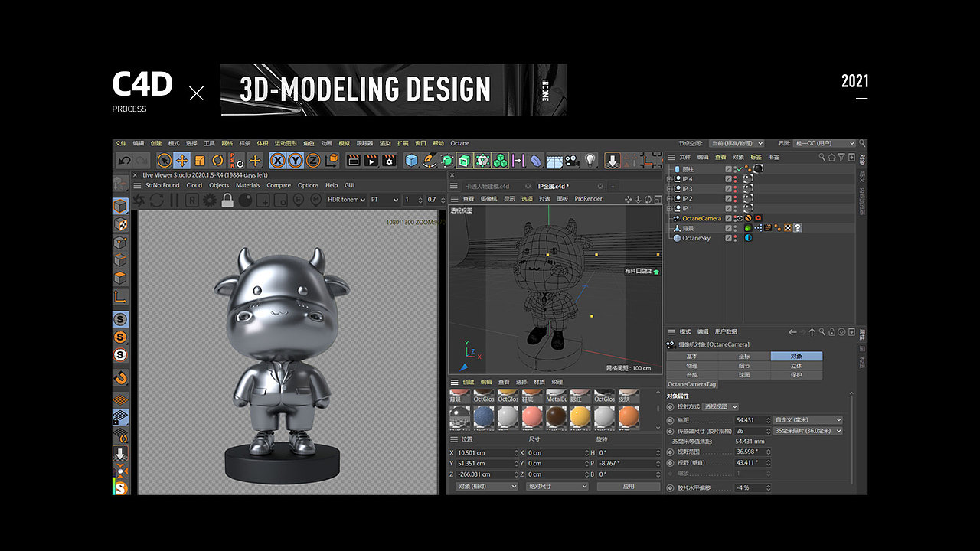
Task: Open the 对象 (相对) coordinate dropdown
Action: tap(487, 486)
